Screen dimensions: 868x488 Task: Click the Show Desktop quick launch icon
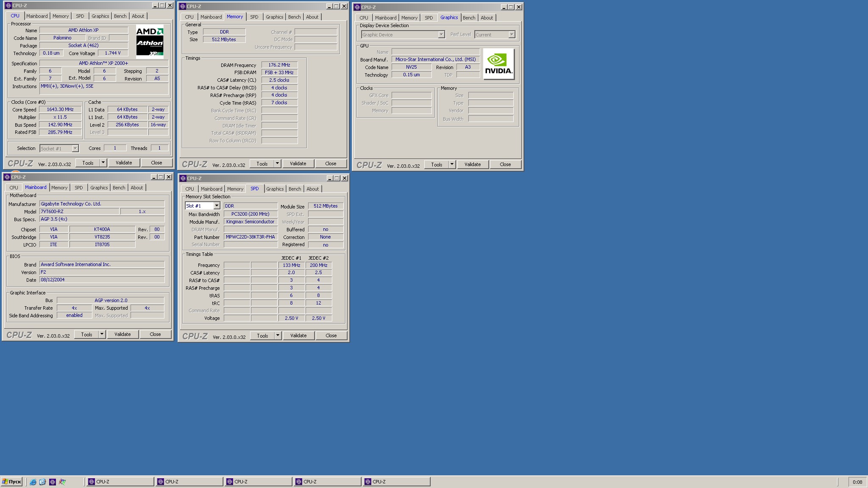pos(42,482)
